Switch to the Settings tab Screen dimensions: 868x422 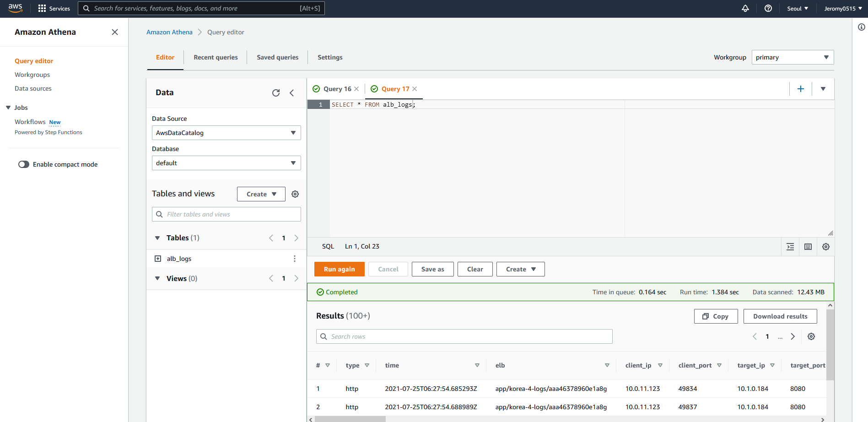[x=330, y=57]
